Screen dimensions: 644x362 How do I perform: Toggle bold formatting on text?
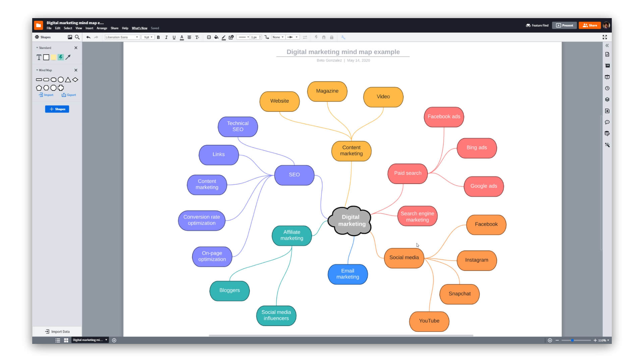click(x=159, y=37)
